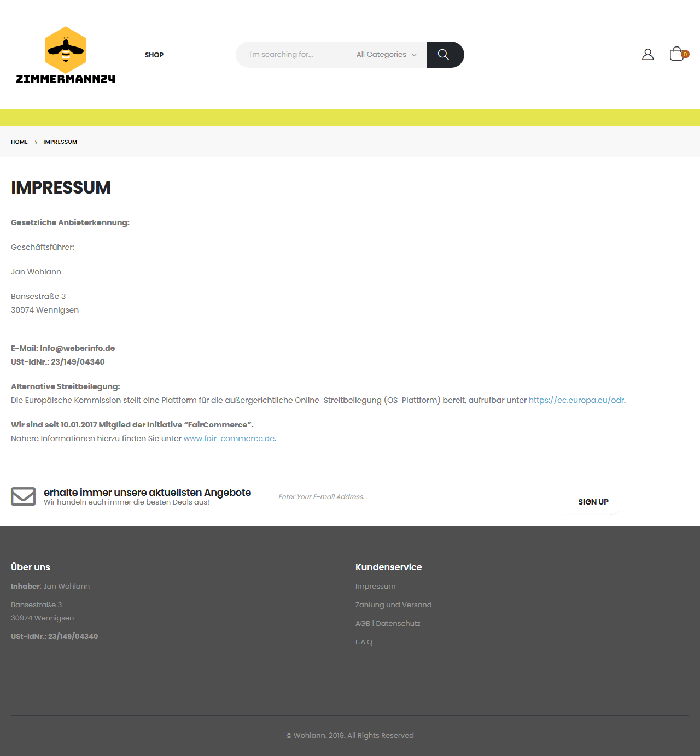Viewport: 700px width, 756px height.
Task: Open Zahlung und Versand footer link
Action: 394,605
